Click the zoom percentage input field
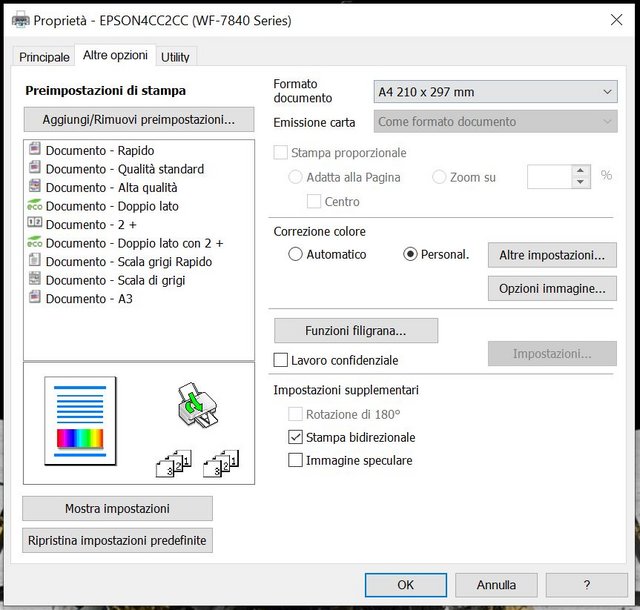 tap(549, 177)
